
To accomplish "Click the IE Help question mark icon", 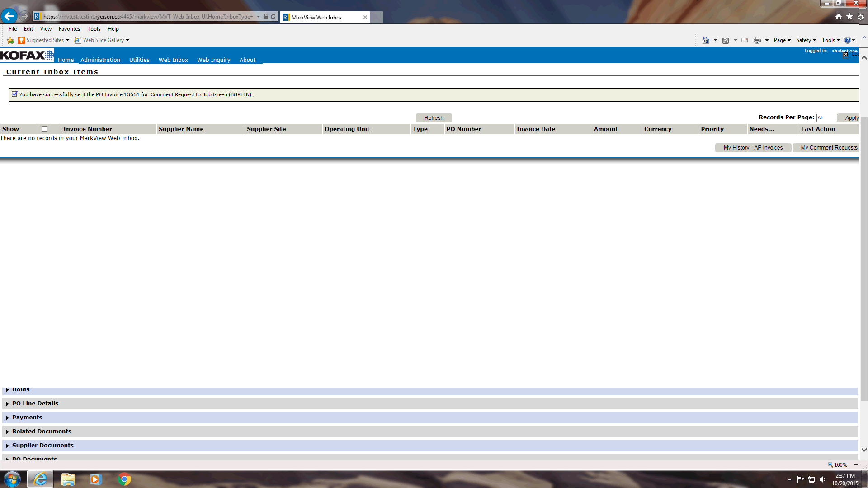I will point(847,40).
